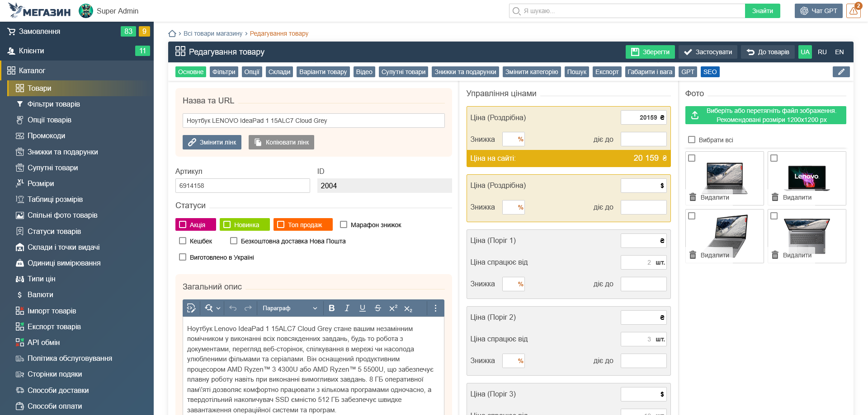Click trash icon under Lenovo logo photo

click(x=775, y=197)
